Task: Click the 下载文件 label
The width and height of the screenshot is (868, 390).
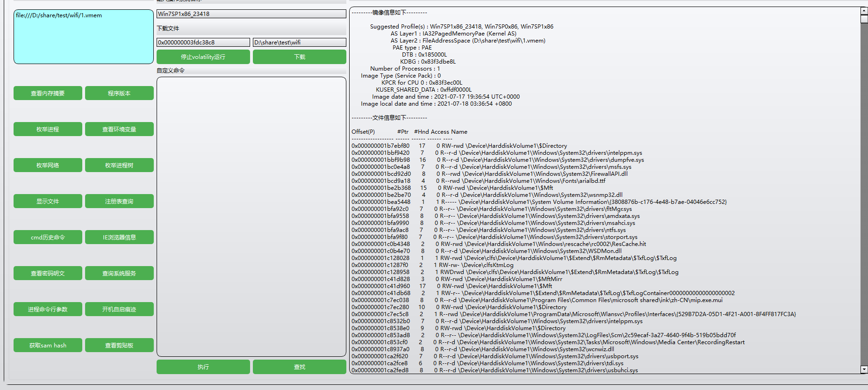Action: coord(168,29)
